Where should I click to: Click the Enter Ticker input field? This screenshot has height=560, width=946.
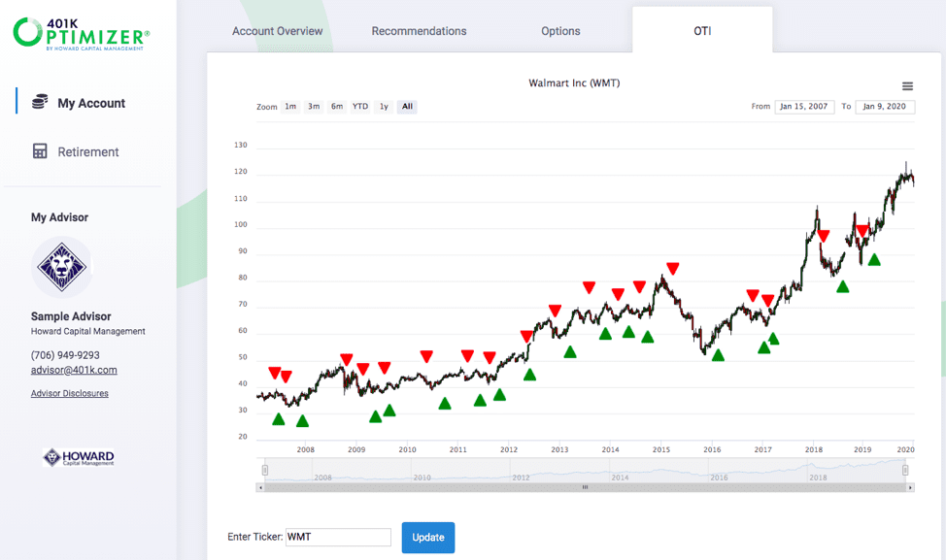[x=338, y=537]
